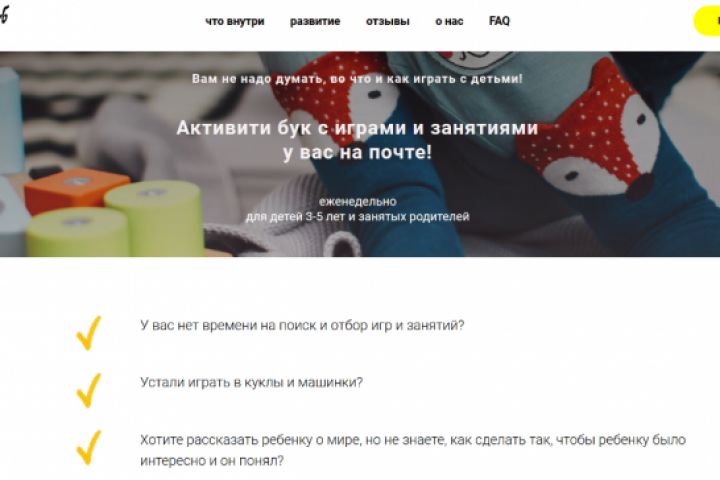Image resolution: width=720 pixels, height=480 pixels.
Task: Open the FAQ menu link
Action: tap(499, 21)
